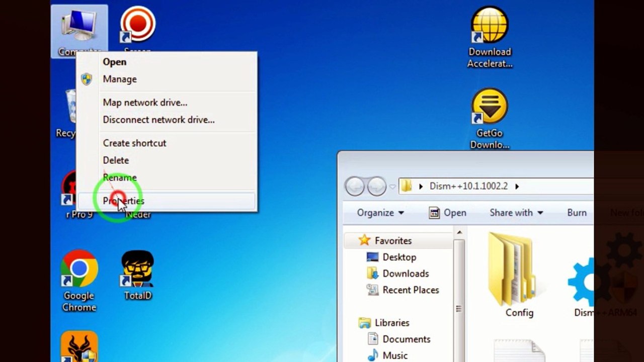Choose Open from the context menu
Screen dimensions: 644x362
(x=167, y=62)
